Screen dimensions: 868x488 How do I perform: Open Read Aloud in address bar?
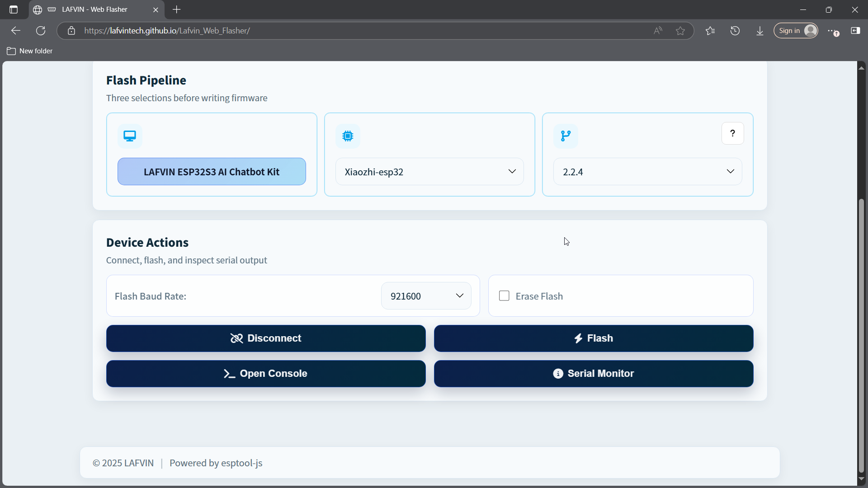[658, 31]
